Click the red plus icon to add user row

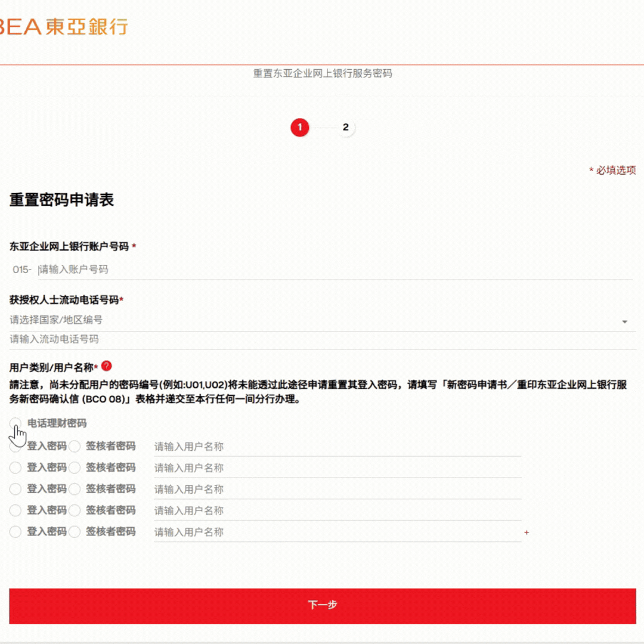(x=527, y=532)
